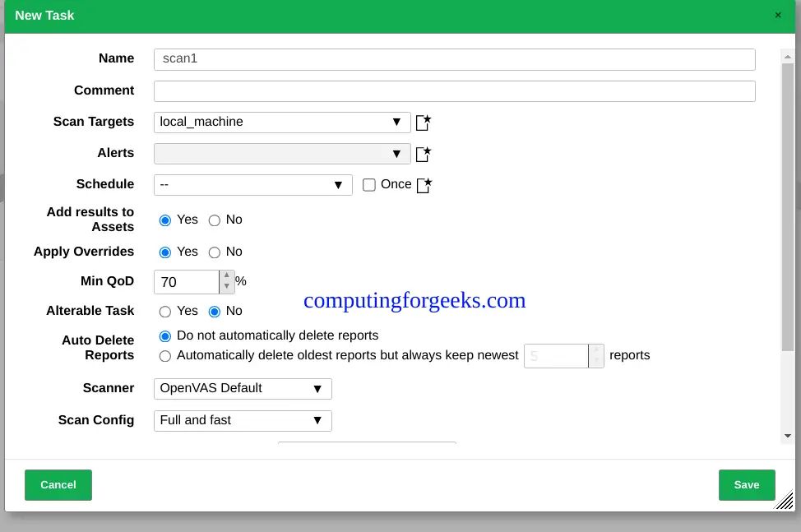Click the dialog resize grip icon
This screenshot has height=532, width=801.
784,501
